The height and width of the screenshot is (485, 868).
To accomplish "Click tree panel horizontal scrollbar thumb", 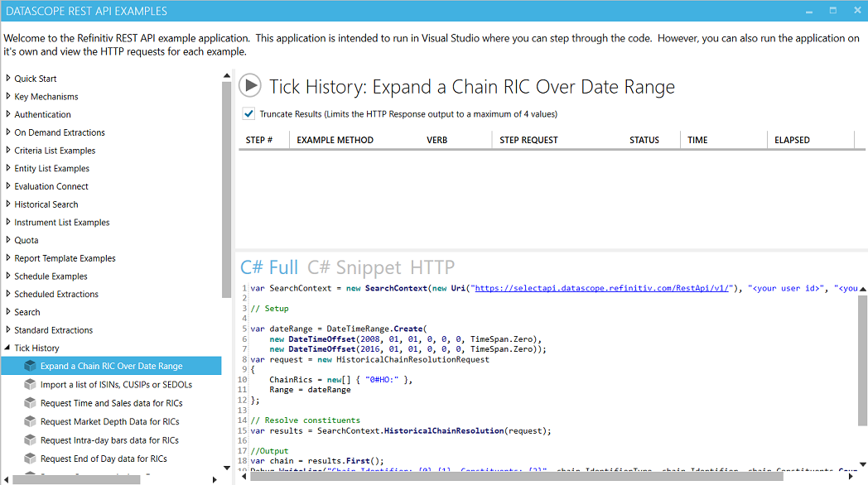I will click(x=76, y=479).
